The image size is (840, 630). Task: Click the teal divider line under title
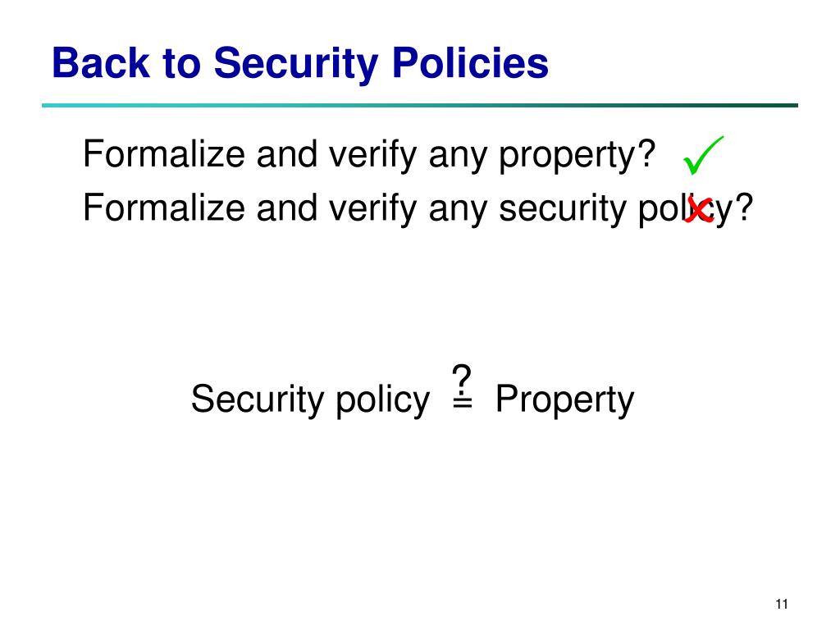click(x=420, y=106)
